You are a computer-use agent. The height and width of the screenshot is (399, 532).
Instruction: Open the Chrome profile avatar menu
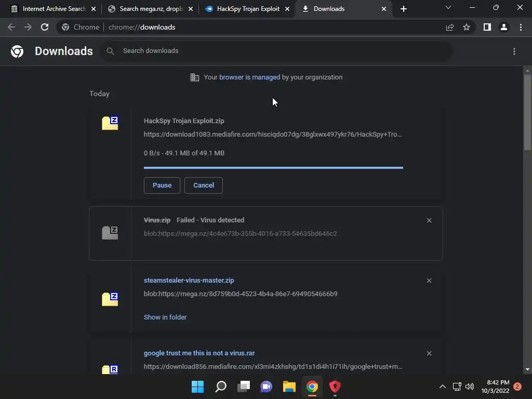[504, 27]
